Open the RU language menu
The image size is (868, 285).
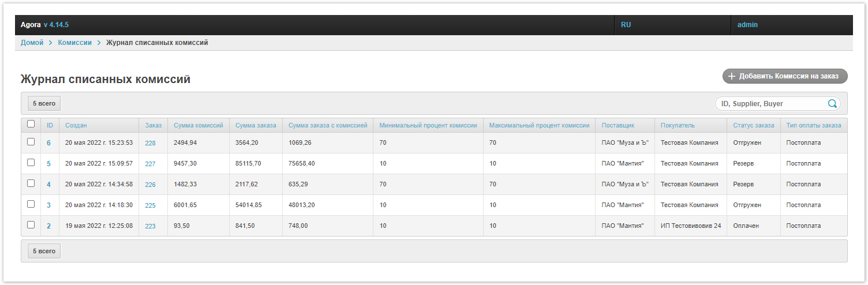coord(626,25)
